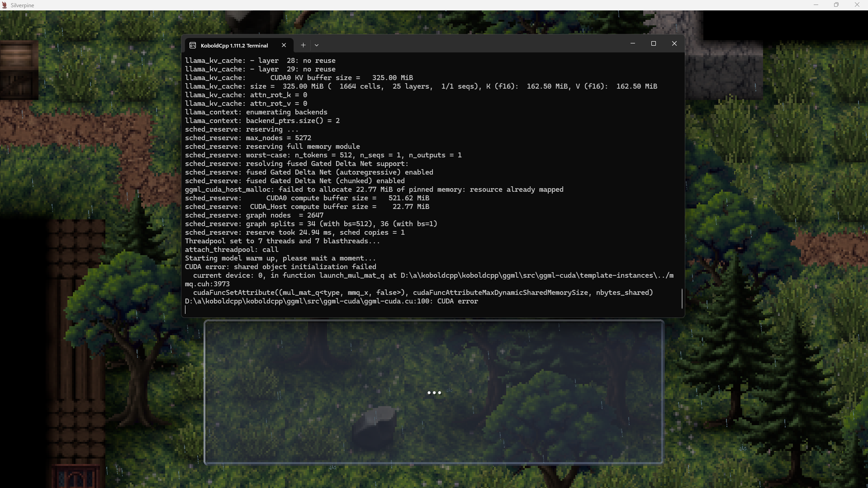Click the 'reserving full memory module' line
The image size is (868, 488).
tap(272, 147)
